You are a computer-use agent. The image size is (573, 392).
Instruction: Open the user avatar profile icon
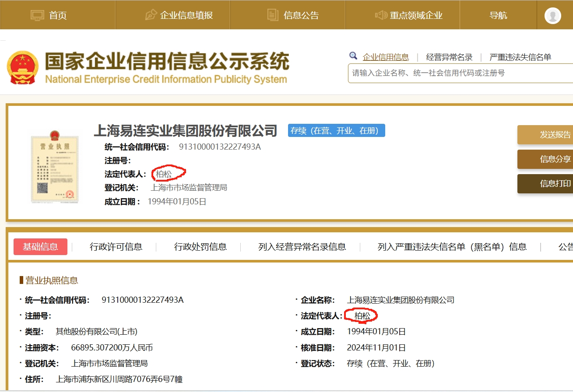pyautogui.click(x=553, y=16)
